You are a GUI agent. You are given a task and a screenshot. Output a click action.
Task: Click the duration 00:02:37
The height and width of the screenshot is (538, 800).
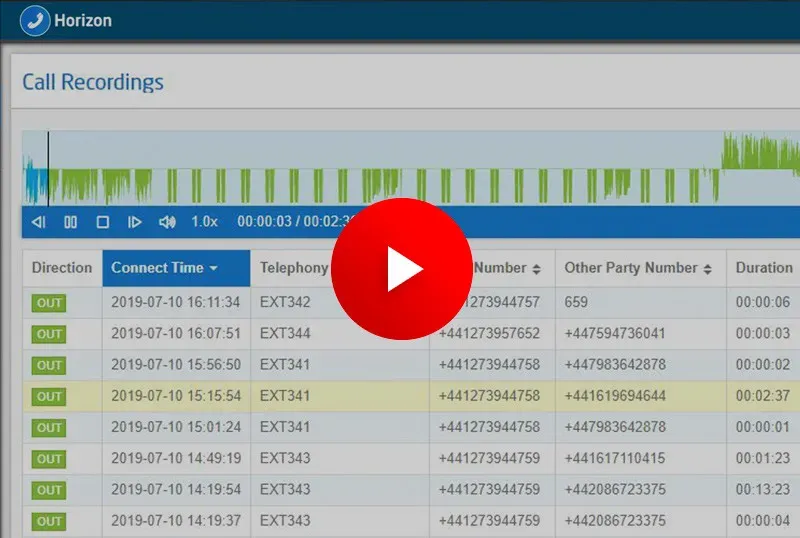[763, 396]
